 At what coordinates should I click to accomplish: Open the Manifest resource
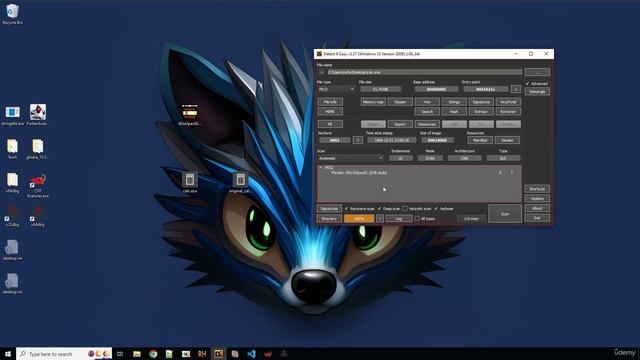480,140
